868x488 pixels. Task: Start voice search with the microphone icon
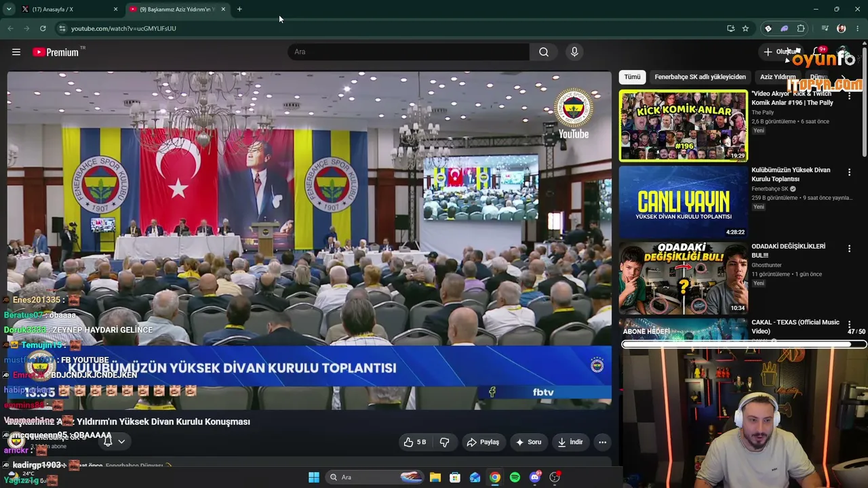pos(574,52)
